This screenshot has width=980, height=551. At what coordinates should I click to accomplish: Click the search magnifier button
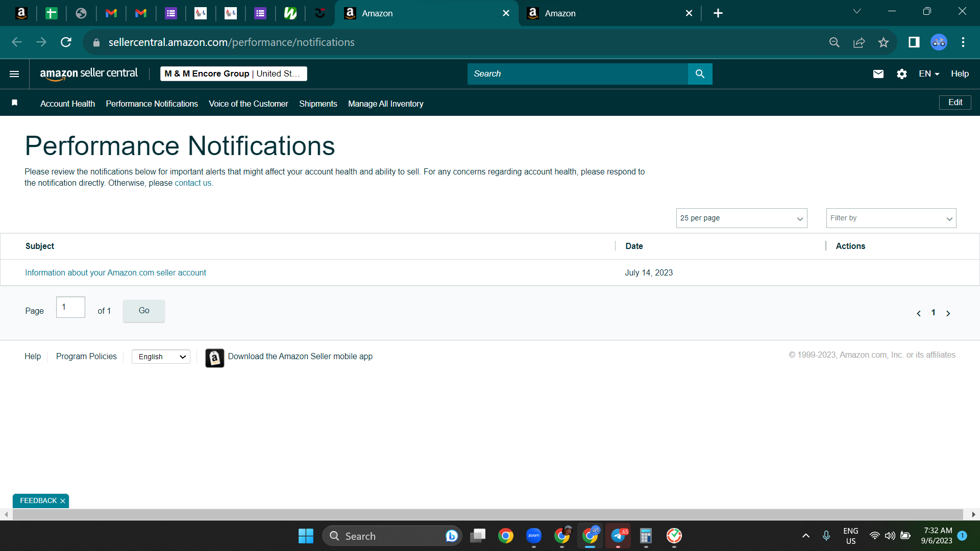700,74
